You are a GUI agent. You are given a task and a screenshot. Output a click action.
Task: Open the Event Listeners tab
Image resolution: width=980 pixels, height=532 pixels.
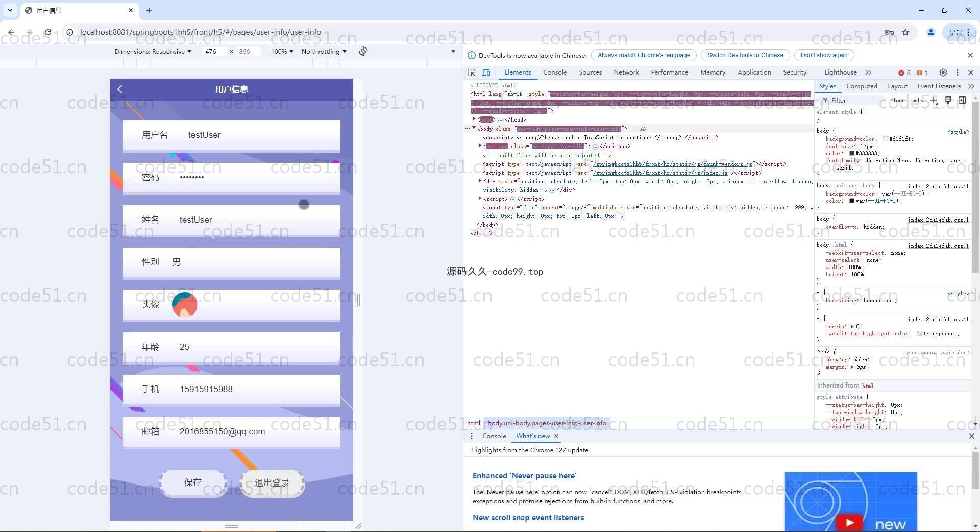pyautogui.click(x=939, y=86)
